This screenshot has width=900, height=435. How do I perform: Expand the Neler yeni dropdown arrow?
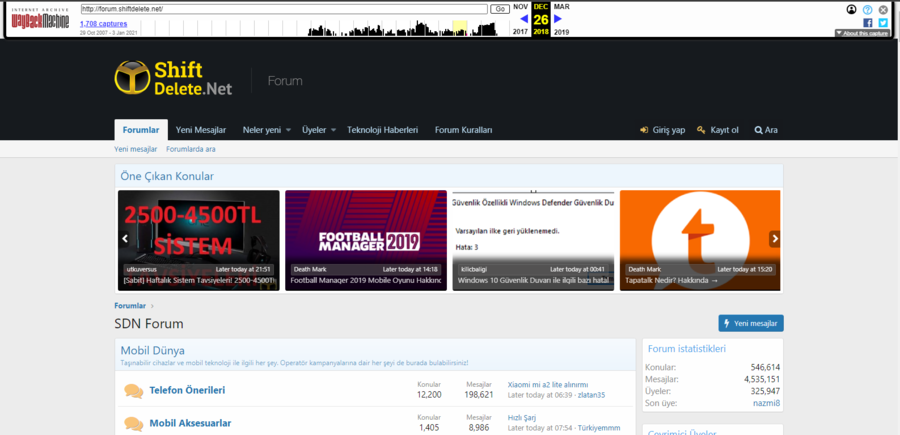coord(289,130)
